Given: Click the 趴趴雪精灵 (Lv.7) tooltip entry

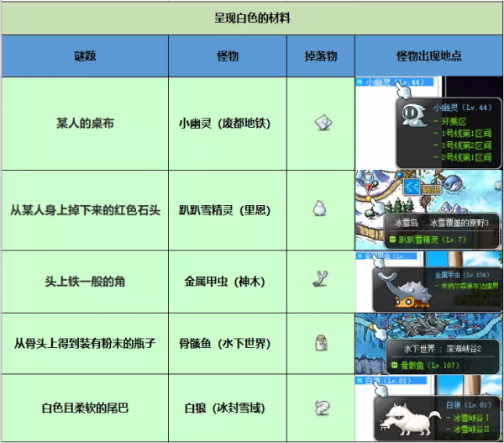Looking at the screenshot, I should (x=428, y=240).
